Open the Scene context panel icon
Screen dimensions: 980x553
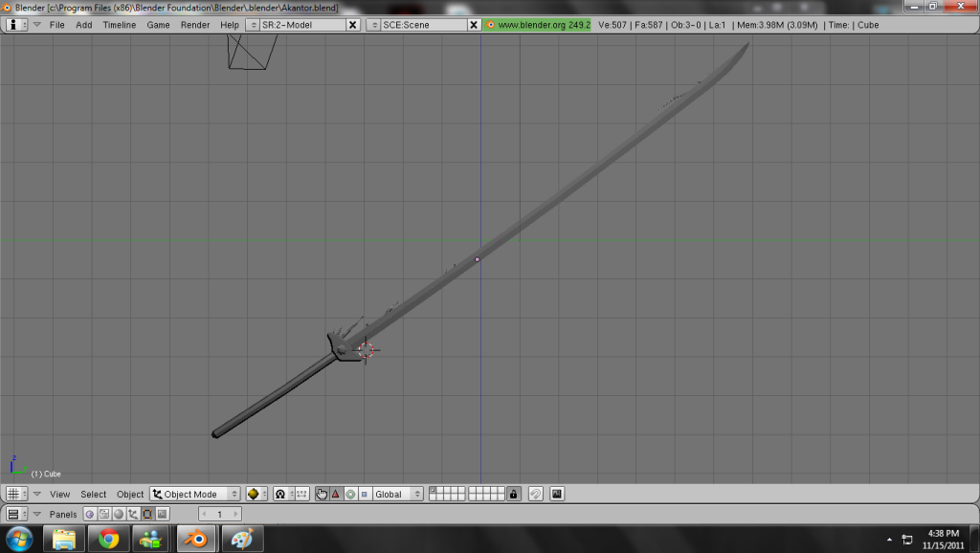point(162,515)
